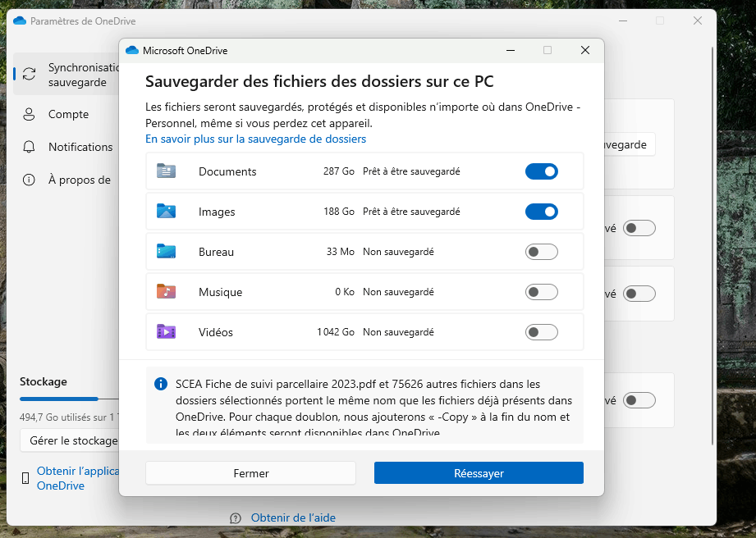Click 'Sauvegarder des fichiers des dossiers' heading
Screen dimensions: 756x538
tap(319, 81)
